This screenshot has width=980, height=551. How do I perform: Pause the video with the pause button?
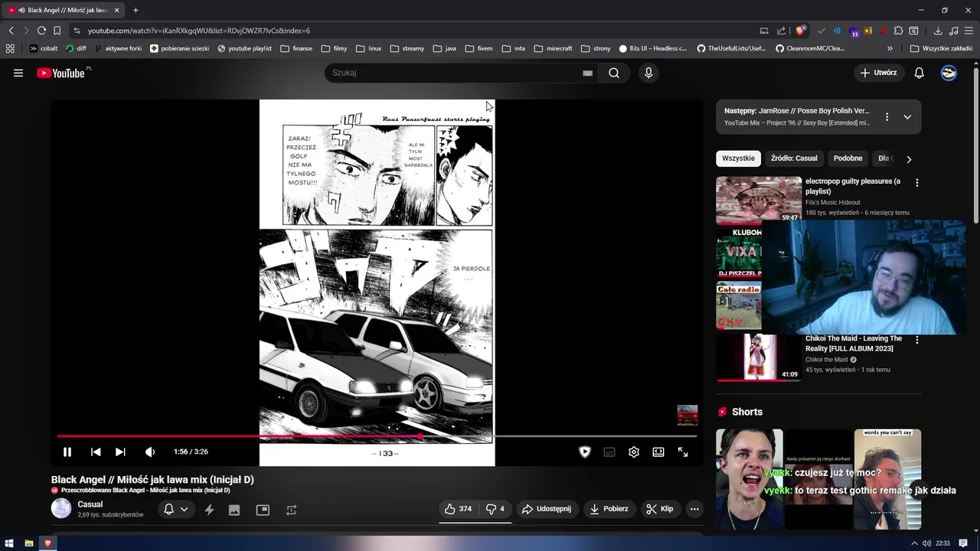[67, 452]
